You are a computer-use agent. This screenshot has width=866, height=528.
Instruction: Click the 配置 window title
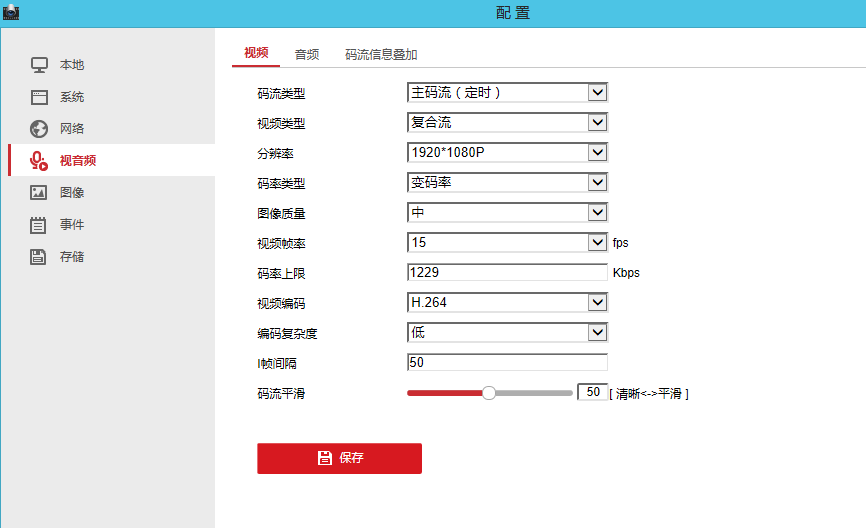513,13
